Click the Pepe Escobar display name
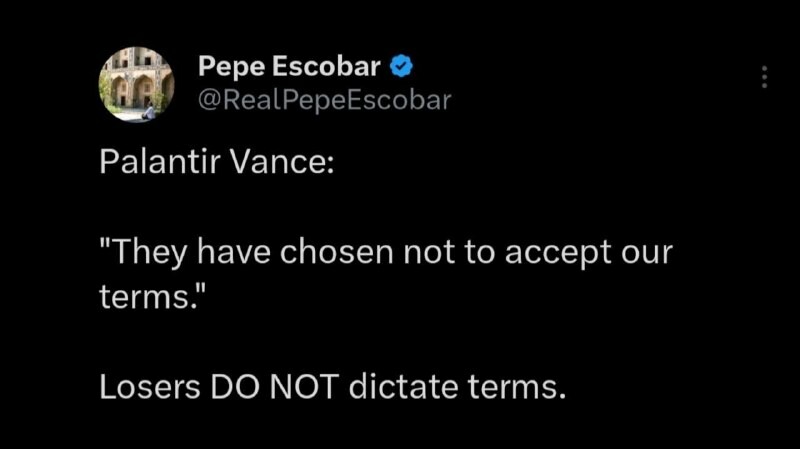Viewport: 800px width, 449px height. point(289,67)
